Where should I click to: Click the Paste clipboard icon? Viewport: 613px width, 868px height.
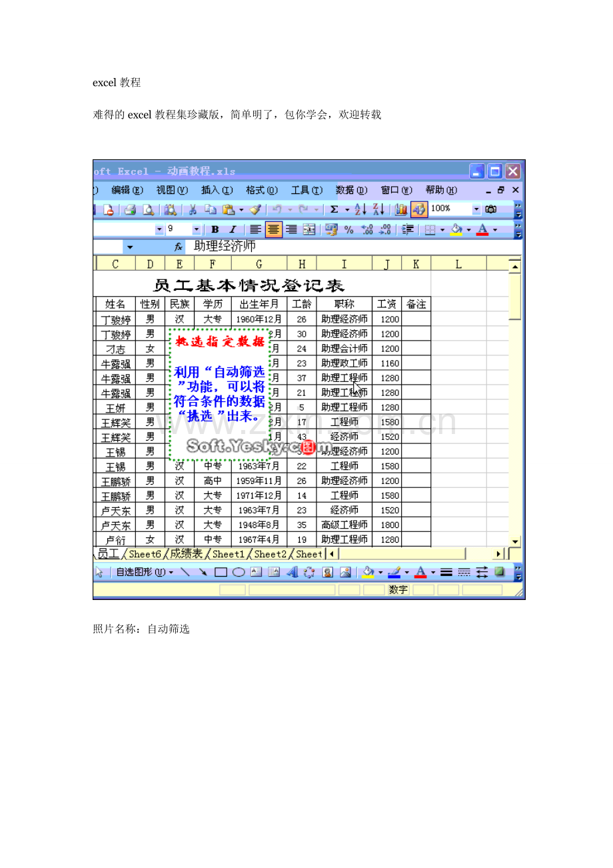click(x=229, y=209)
